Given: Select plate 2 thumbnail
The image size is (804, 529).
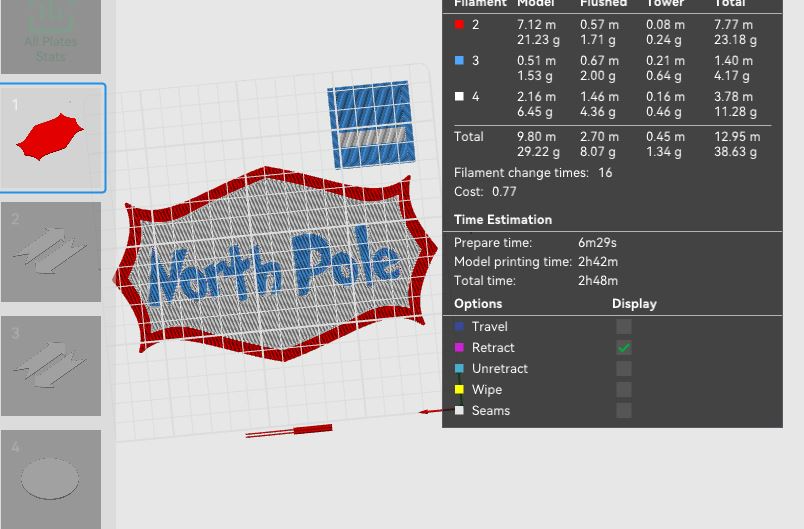Looking at the screenshot, I should [51, 252].
